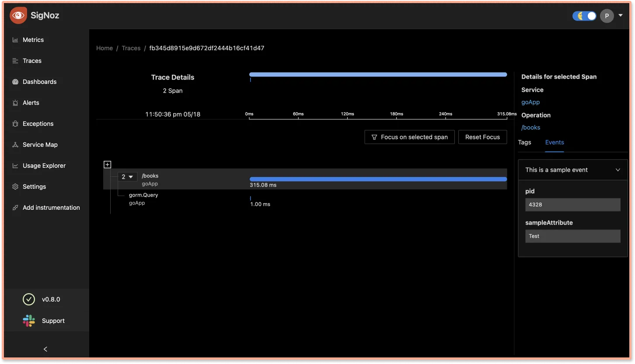
Task: Click the 60ms timeline tick label
Action: pos(298,114)
